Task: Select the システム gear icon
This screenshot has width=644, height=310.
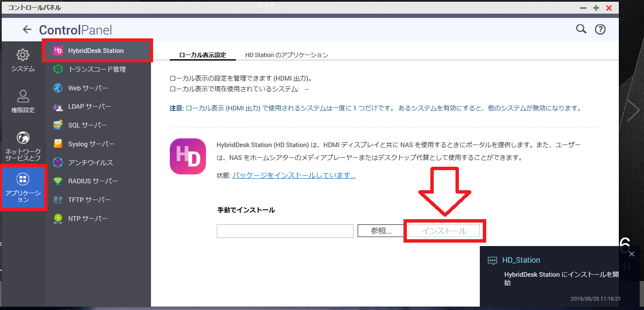Action: tap(23, 55)
